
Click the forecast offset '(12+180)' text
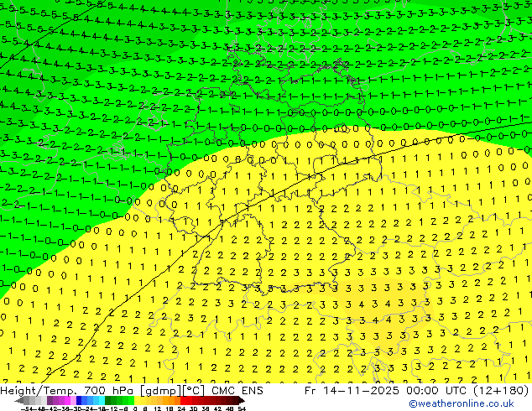click(x=499, y=391)
